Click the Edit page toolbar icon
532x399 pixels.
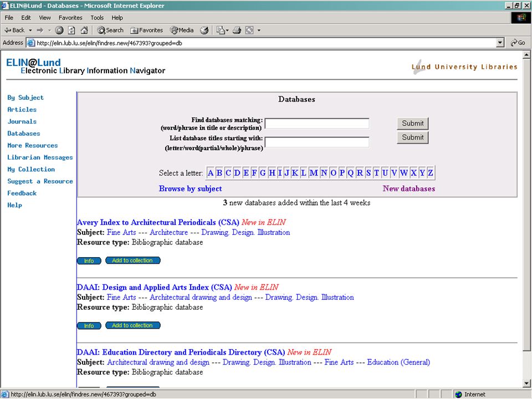click(x=249, y=30)
